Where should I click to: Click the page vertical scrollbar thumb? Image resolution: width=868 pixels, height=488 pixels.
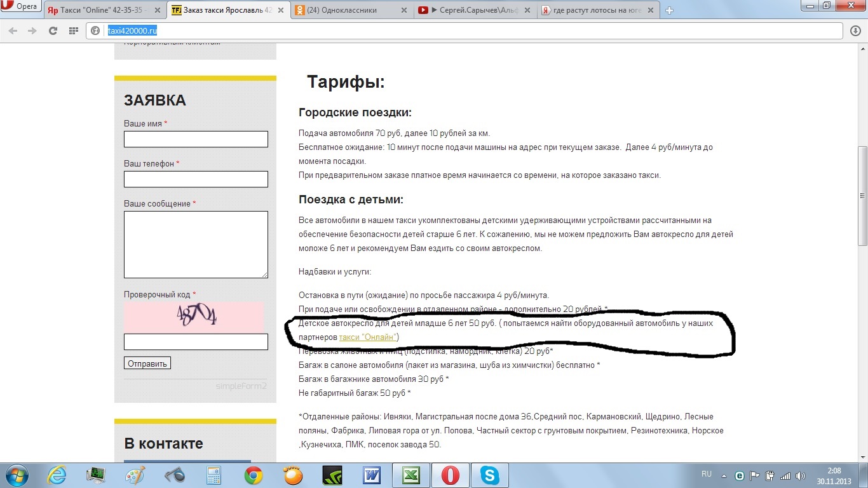[x=862, y=196]
